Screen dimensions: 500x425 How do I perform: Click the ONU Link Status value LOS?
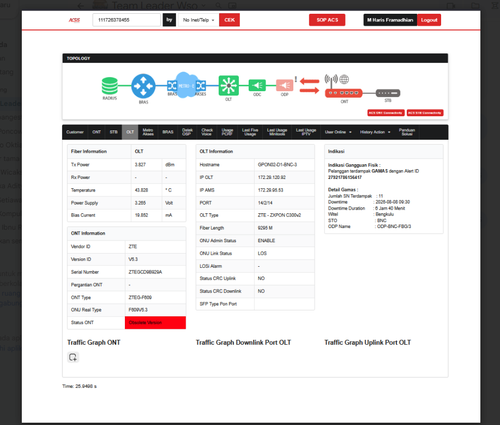coord(262,253)
